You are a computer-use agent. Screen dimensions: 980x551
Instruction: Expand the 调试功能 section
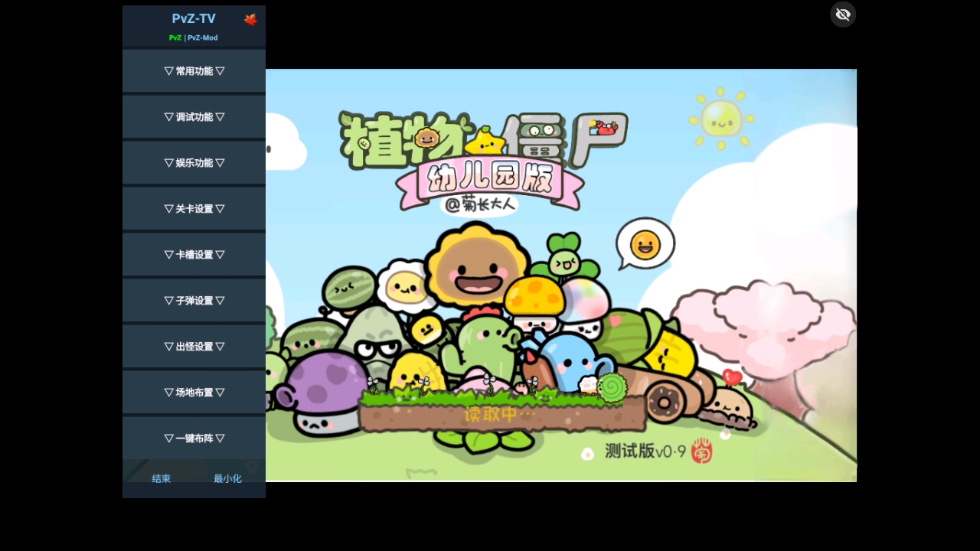tap(194, 117)
